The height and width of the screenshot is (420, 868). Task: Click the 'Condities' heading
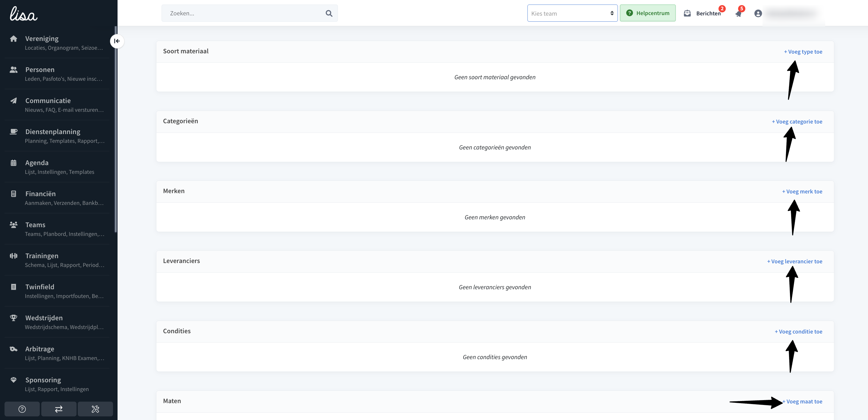pyautogui.click(x=177, y=331)
